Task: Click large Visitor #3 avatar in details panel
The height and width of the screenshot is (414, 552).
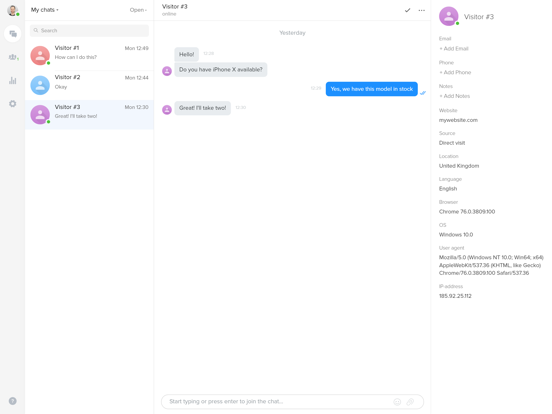Action: click(x=449, y=16)
